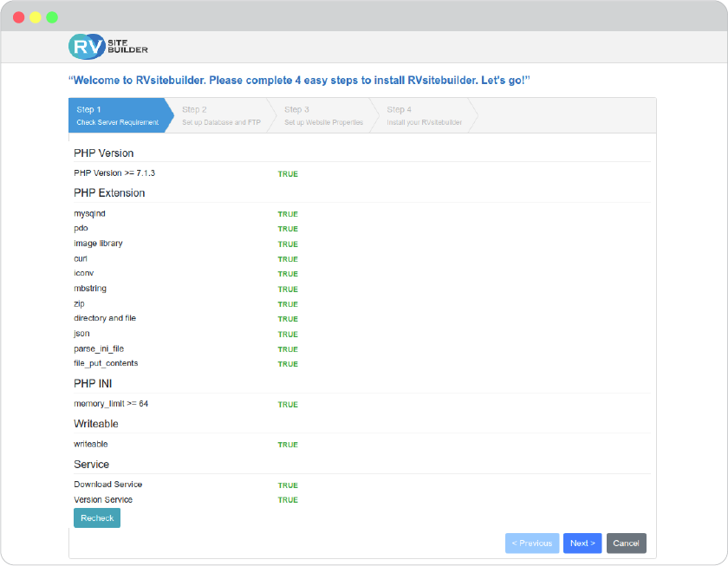
Task: Click the 'Writeable' section heading
Action: pos(96,424)
